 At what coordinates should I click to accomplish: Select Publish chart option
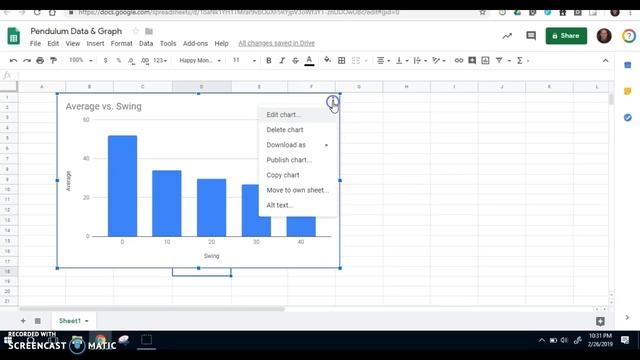[297, 160]
